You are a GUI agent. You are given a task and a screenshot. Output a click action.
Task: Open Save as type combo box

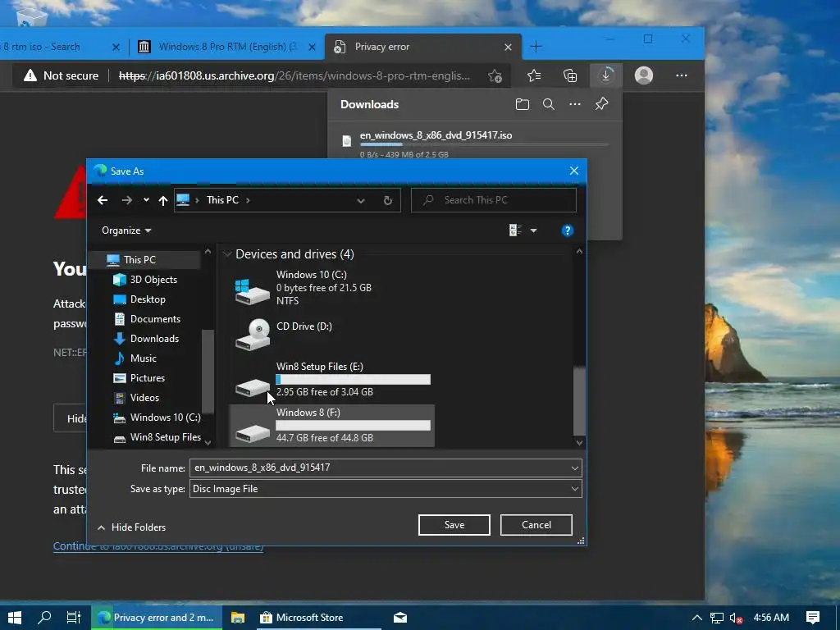point(386,489)
